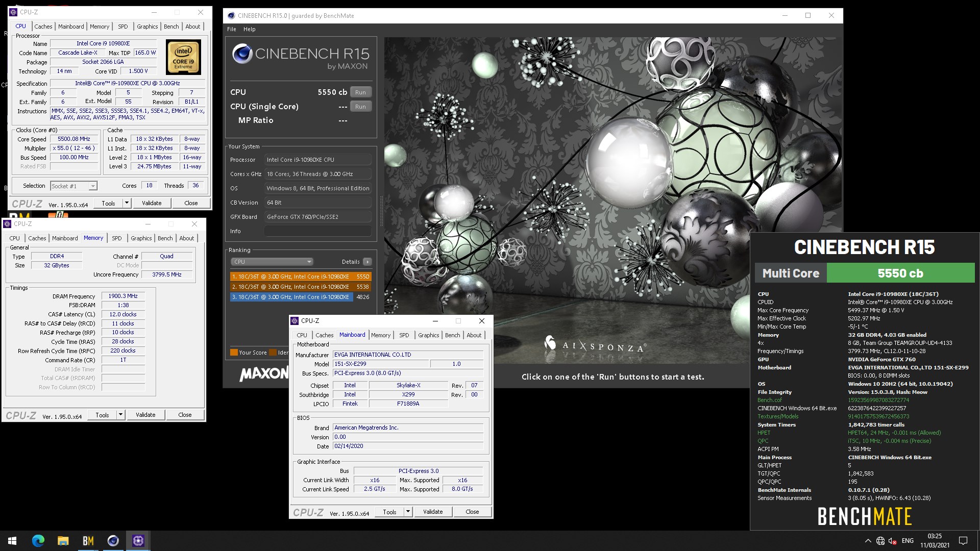This screenshot has width=980, height=551.
Task: Click Intel Core i9 Extreme logo
Action: [x=183, y=58]
